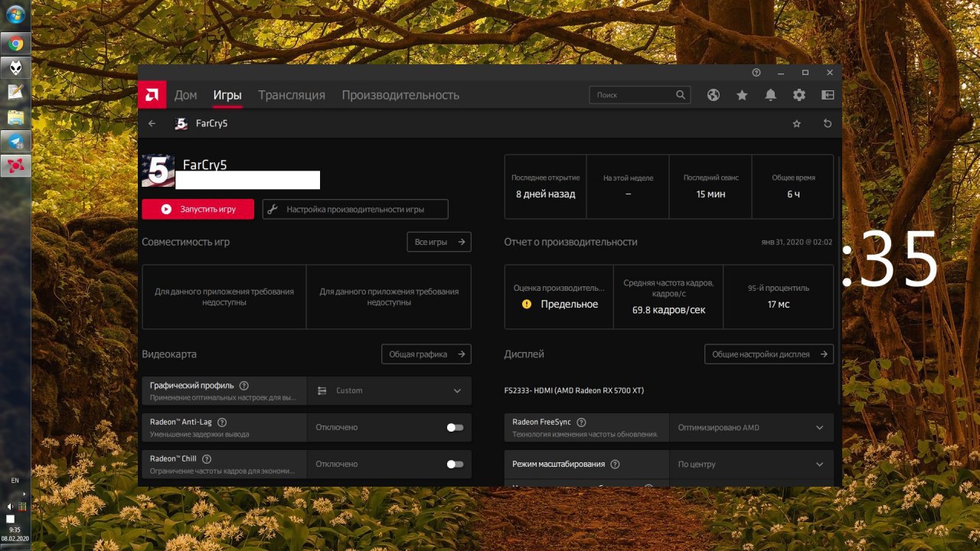Open Общая графика settings
The image size is (980, 551).
point(426,354)
